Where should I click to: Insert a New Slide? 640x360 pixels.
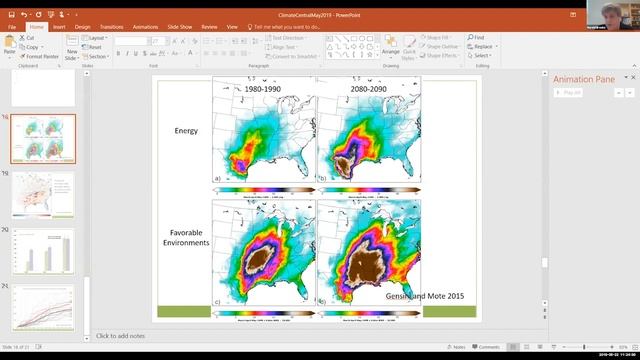(x=72, y=48)
